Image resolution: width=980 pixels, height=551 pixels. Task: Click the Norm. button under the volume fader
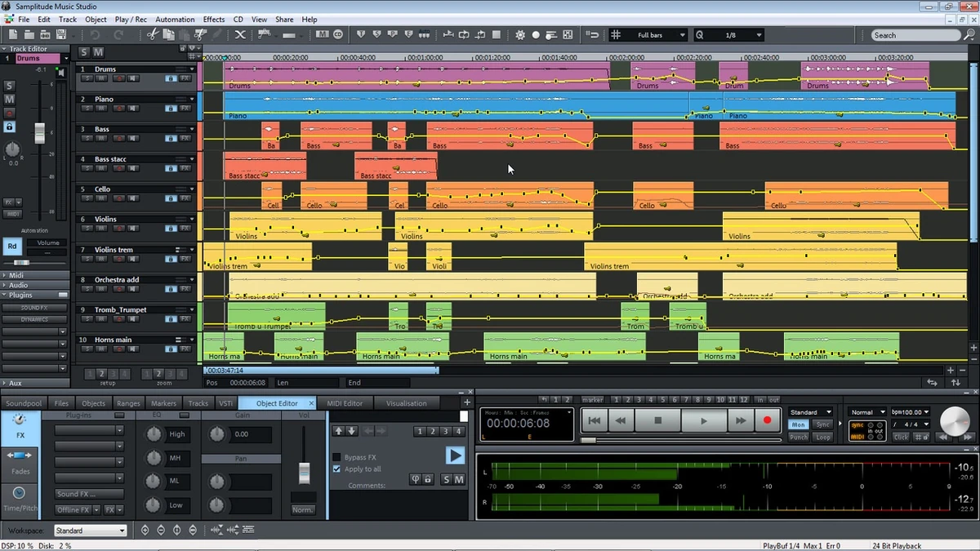coord(303,509)
